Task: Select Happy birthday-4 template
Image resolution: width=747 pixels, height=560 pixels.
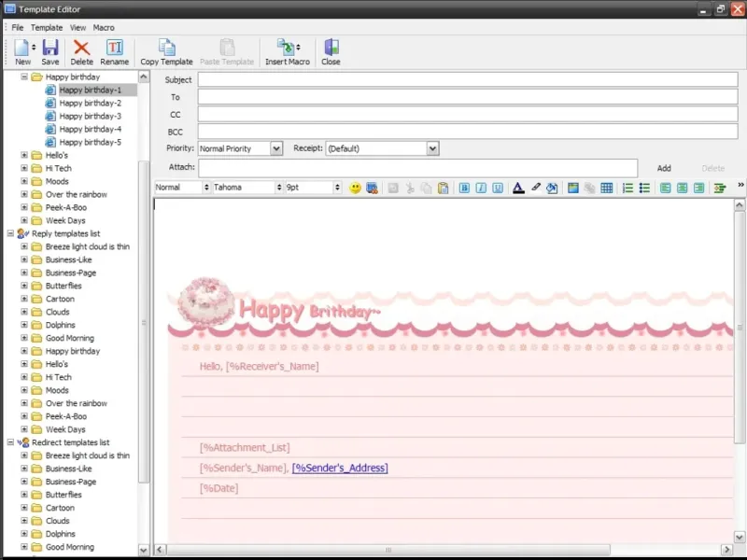Action: (90, 129)
